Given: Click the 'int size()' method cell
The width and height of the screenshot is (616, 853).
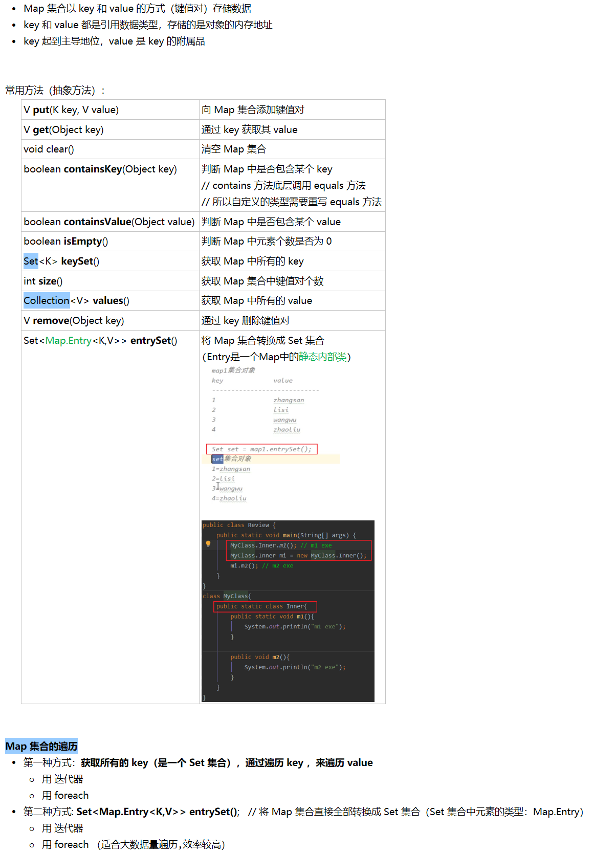Looking at the screenshot, I should click(x=110, y=281).
